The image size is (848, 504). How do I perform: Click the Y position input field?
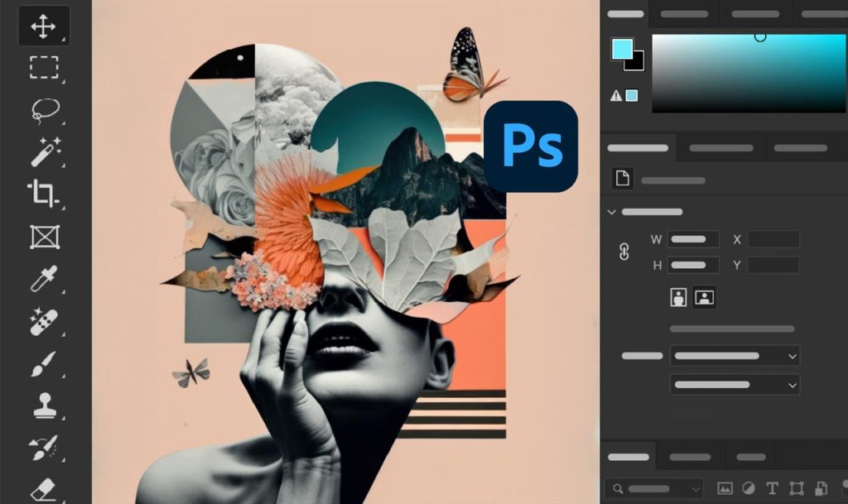click(x=773, y=265)
